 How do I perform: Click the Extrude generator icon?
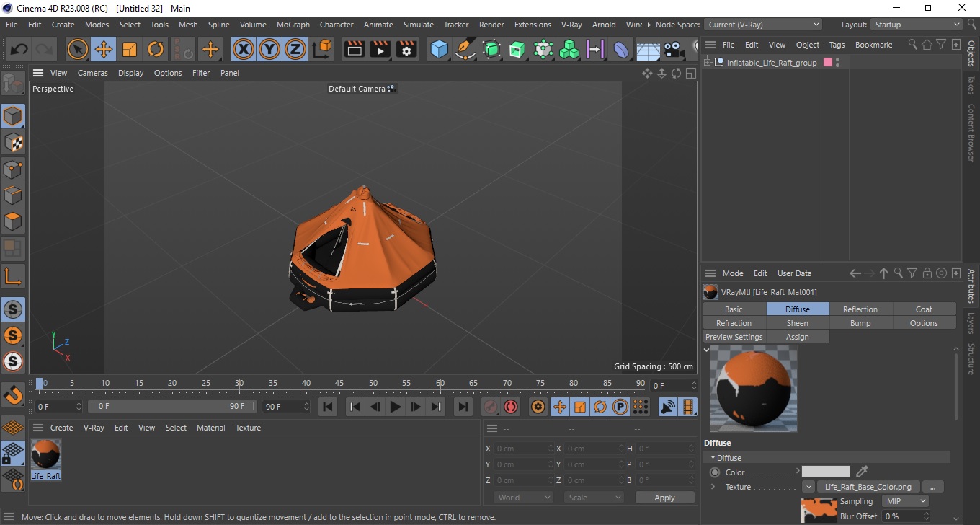tap(517, 49)
